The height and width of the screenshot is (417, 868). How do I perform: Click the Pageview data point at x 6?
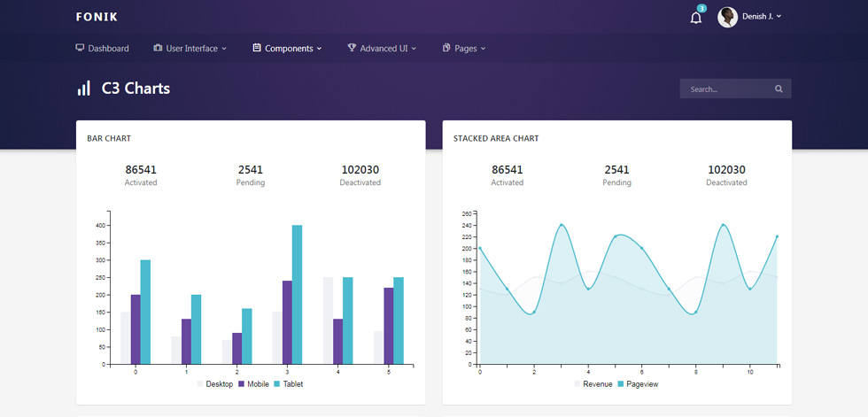641,248
